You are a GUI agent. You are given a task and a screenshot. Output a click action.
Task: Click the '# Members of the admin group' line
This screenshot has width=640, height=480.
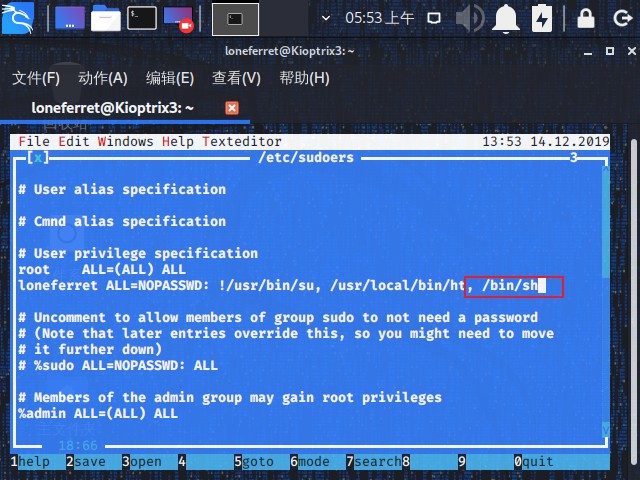[230, 398]
